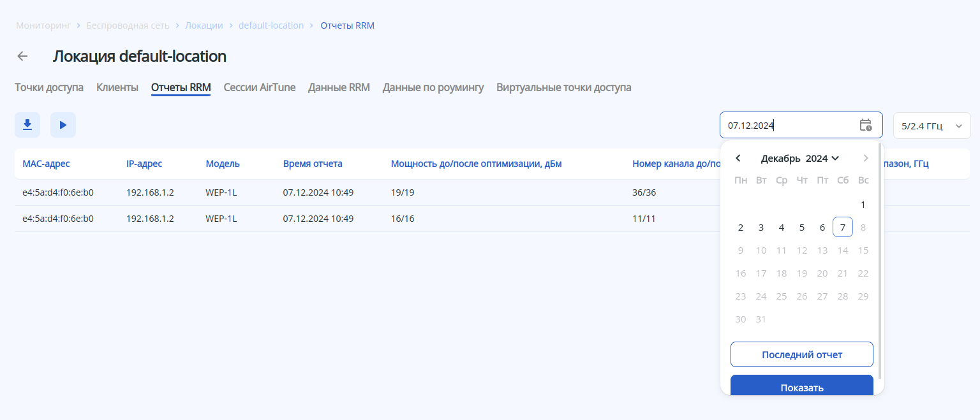
Task: Click the download reports icon button
Action: (27, 125)
